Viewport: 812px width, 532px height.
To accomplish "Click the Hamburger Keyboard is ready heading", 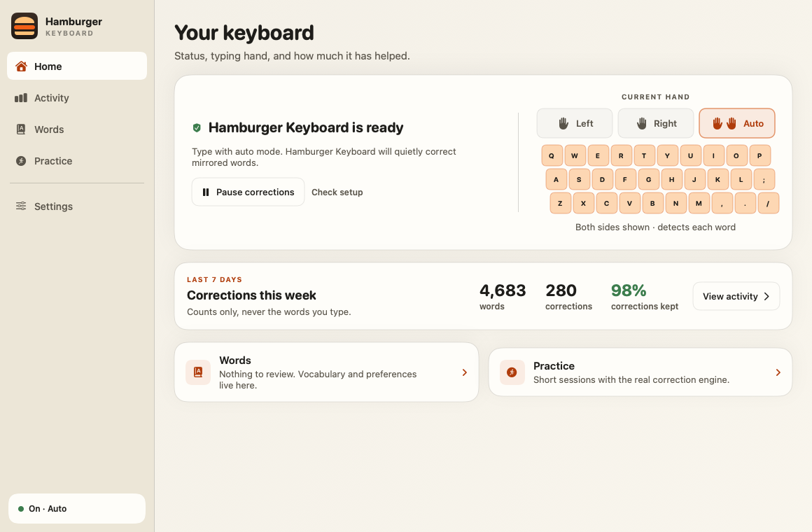I will pyautogui.click(x=306, y=127).
